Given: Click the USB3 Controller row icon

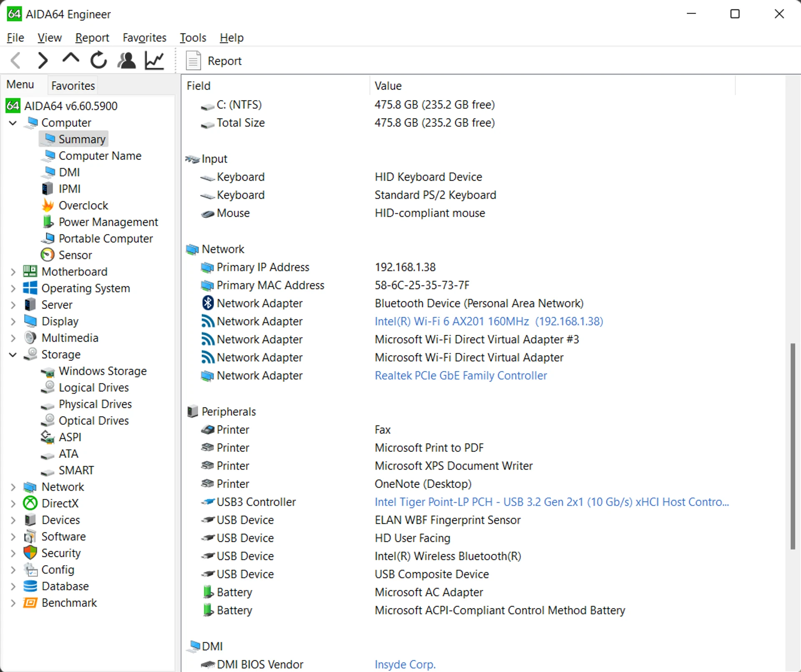Looking at the screenshot, I should (208, 502).
